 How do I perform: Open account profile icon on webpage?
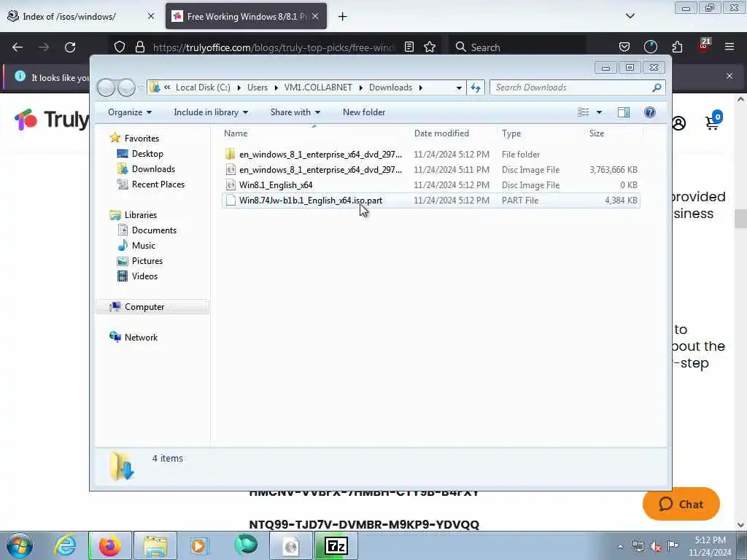pyautogui.click(x=679, y=122)
